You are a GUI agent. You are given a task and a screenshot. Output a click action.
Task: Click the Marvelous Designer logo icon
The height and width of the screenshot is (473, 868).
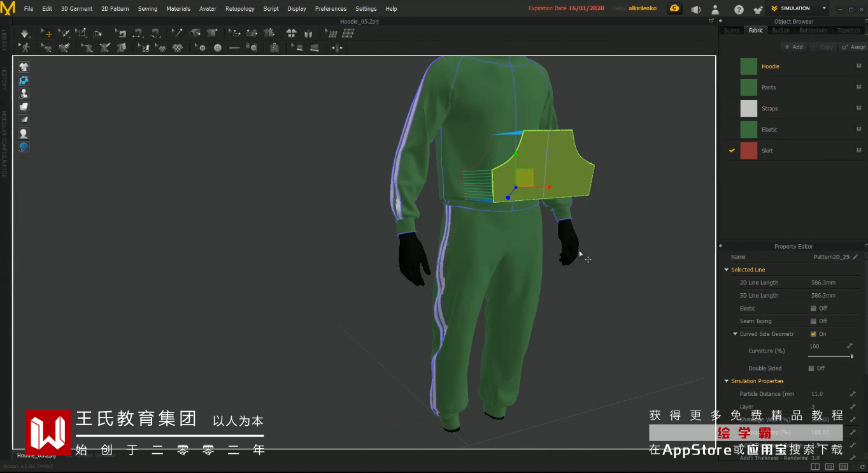pyautogui.click(x=8, y=8)
